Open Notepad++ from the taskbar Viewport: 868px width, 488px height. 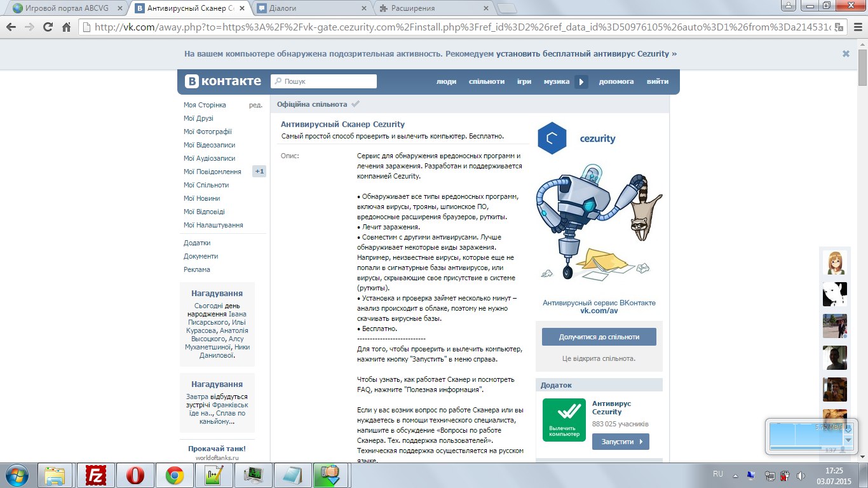click(x=214, y=475)
